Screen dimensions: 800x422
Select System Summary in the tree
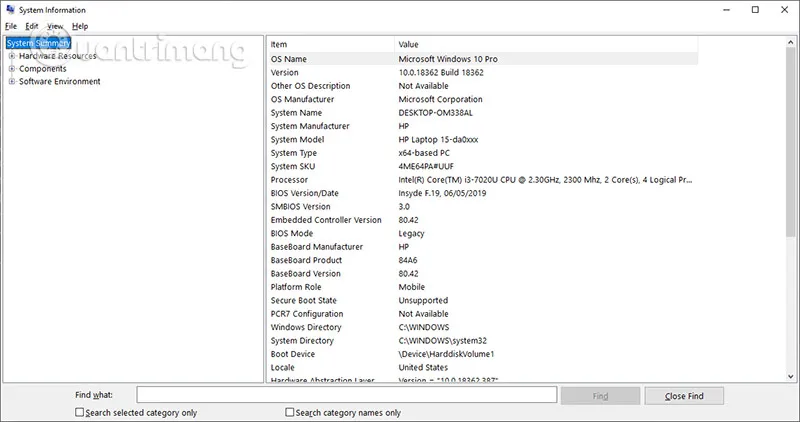tap(38, 44)
